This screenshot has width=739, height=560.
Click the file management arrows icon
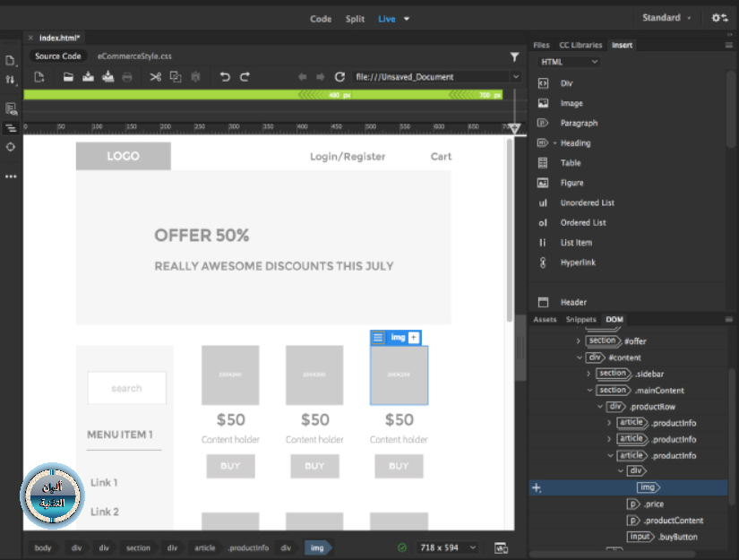11,80
